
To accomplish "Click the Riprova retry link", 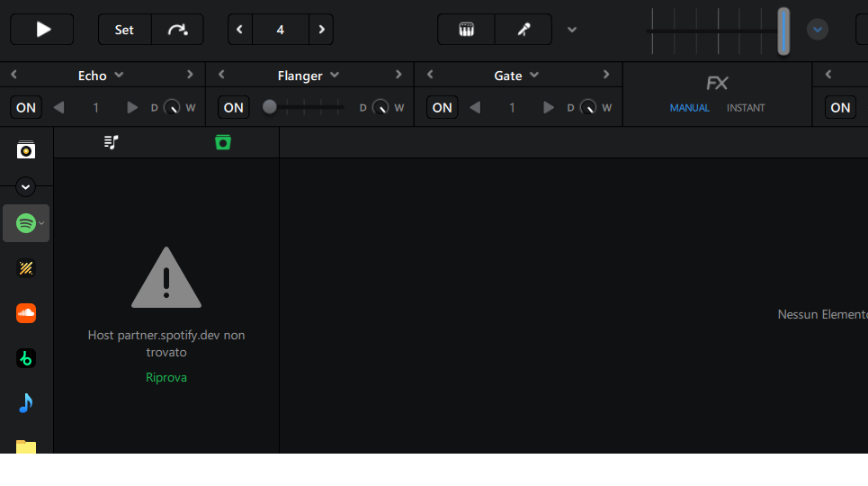I will tap(166, 377).
